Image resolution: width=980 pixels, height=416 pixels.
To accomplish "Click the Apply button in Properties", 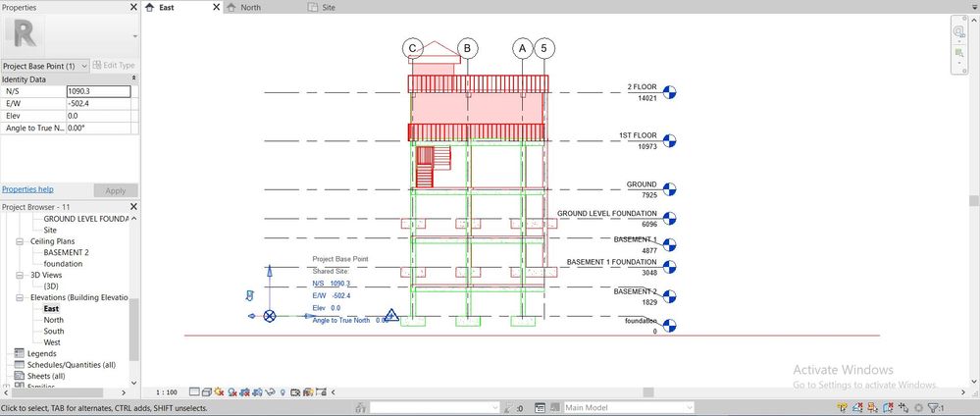I will [116, 190].
